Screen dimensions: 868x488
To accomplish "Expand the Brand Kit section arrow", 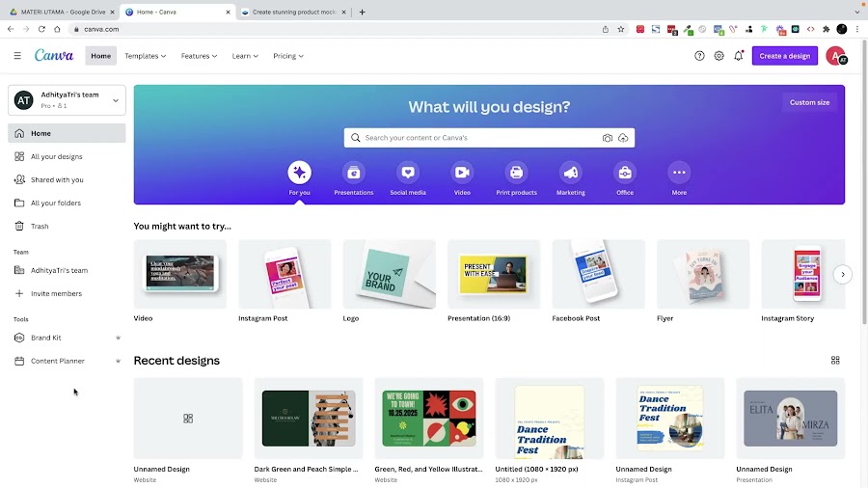I will tap(118, 338).
